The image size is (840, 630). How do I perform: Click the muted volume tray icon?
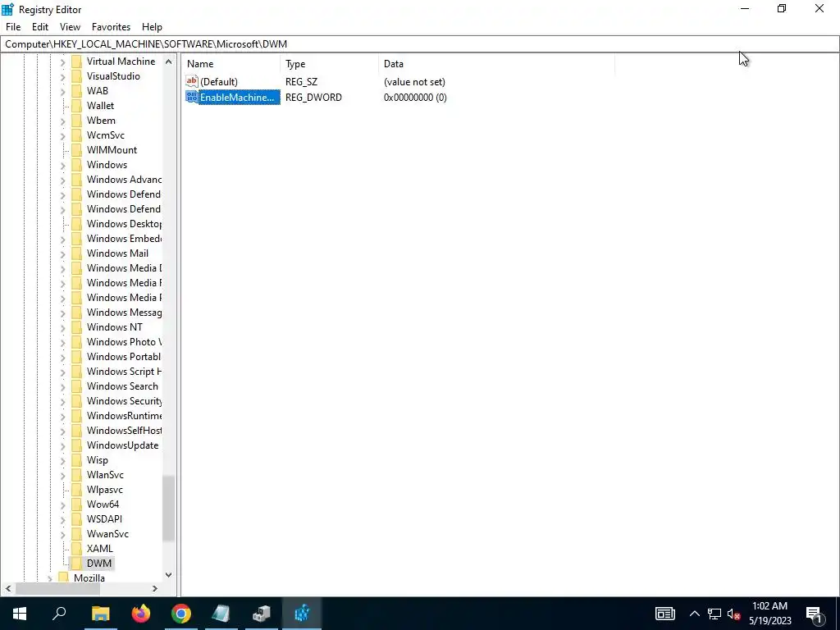coord(734,614)
